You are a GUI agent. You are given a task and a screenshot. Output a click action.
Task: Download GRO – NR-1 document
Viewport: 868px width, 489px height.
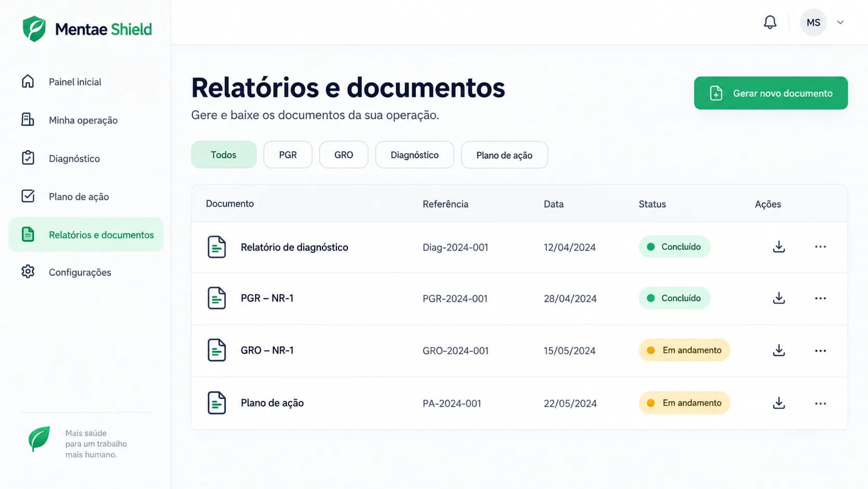point(779,351)
